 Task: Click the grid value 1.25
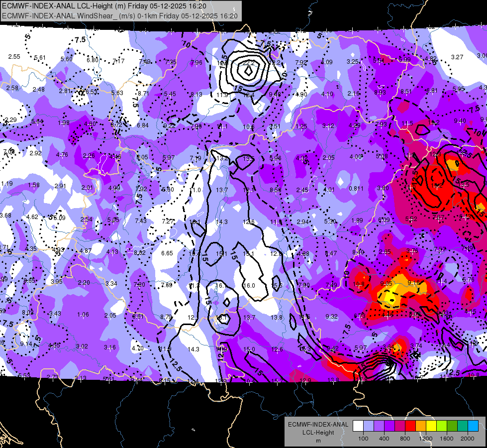click(301, 126)
